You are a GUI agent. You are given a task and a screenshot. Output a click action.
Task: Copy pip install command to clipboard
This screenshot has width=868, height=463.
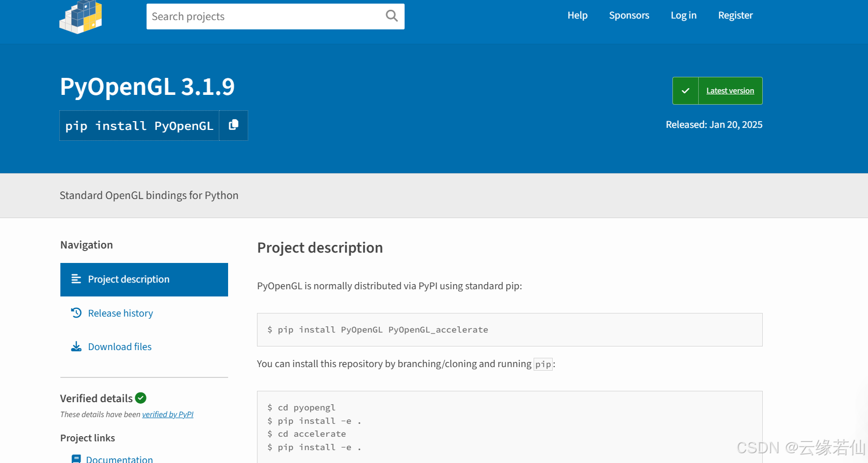coord(233,125)
